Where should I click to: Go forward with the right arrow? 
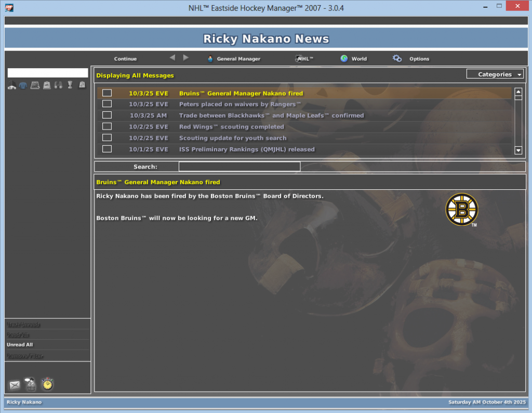[x=186, y=58]
